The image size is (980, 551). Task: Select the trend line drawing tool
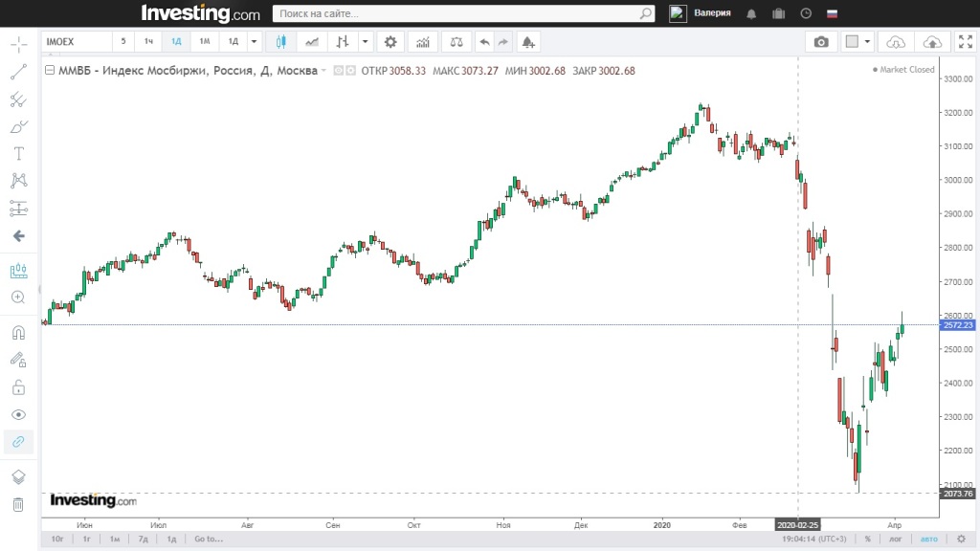click(x=18, y=72)
